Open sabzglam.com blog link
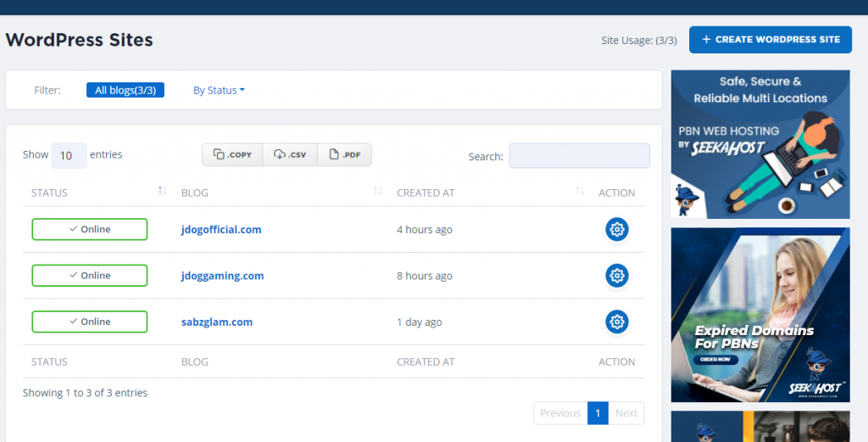The height and width of the screenshot is (442, 868). [217, 322]
